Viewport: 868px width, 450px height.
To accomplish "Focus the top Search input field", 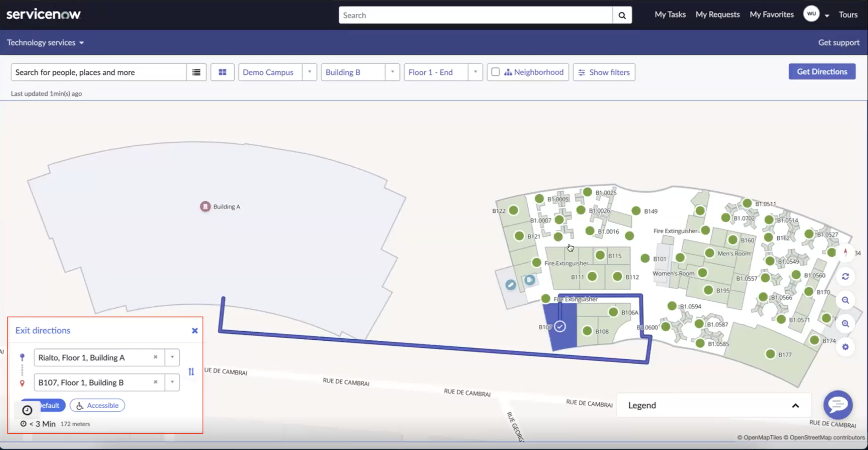I will 476,15.
